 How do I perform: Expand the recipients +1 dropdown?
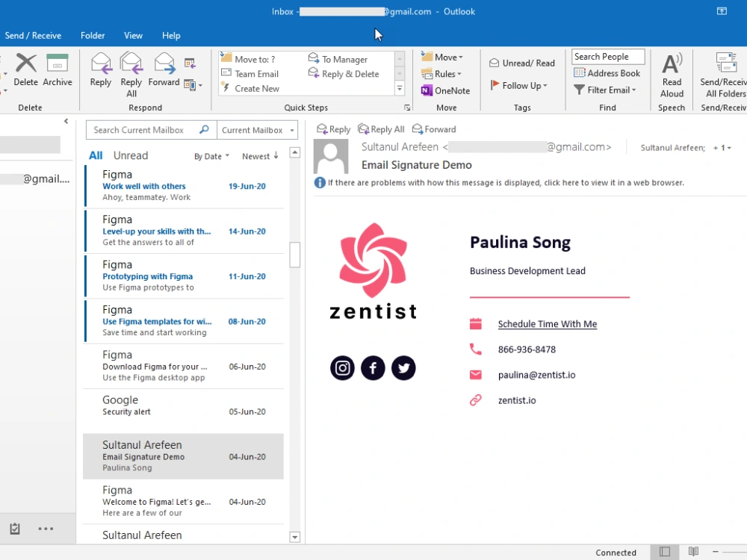click(722, 148)
